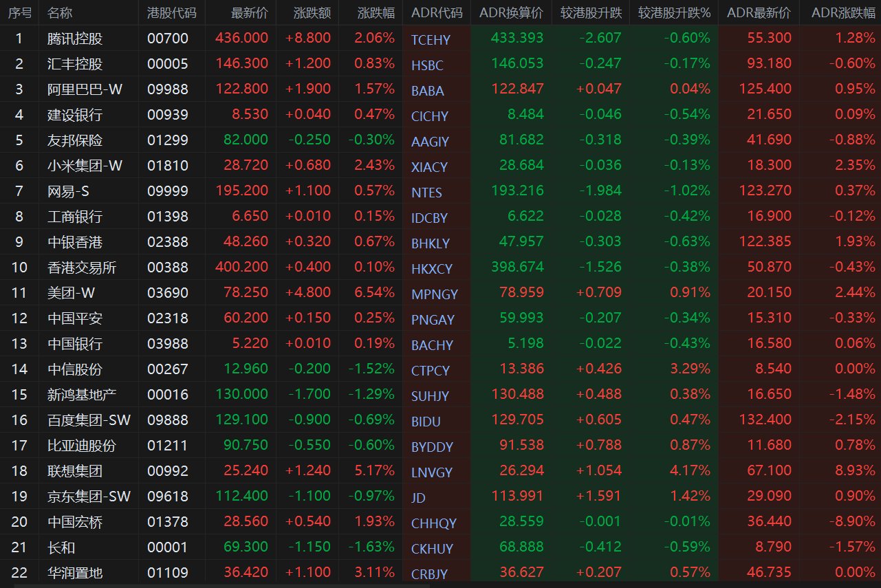Click the MPNGY ADR code
This screenshot has width=881, height=588.
point(435,294)
